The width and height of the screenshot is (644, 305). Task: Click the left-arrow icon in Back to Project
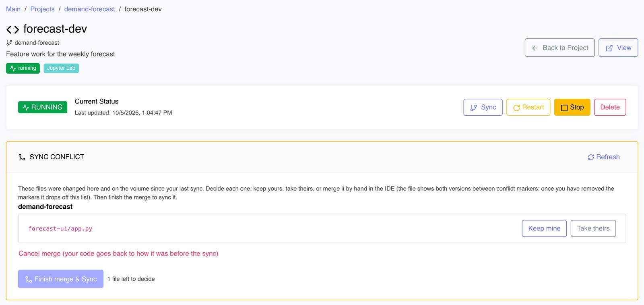(535, 48)
